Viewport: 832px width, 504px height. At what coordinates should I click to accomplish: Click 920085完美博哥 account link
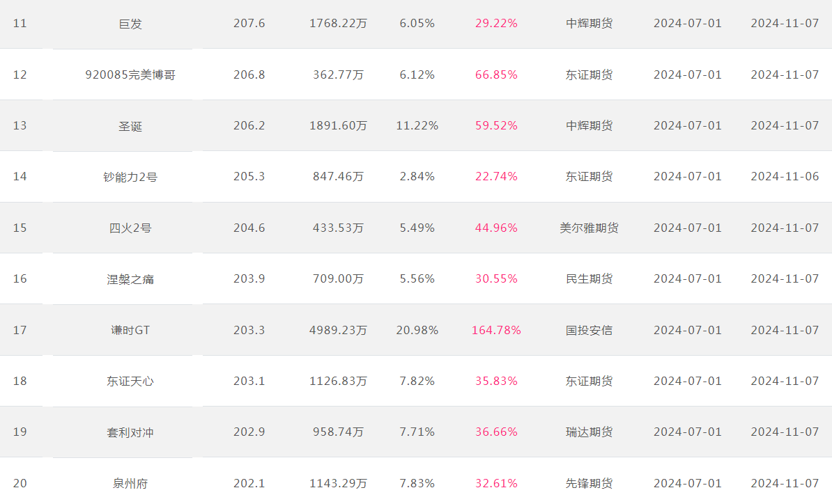tap(130, 74)
